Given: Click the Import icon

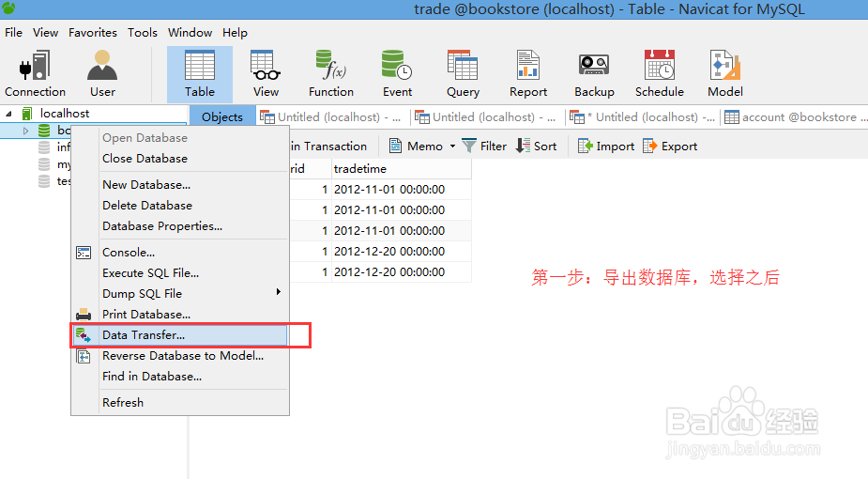Looking at the screenshot, I should pos(586,146).
